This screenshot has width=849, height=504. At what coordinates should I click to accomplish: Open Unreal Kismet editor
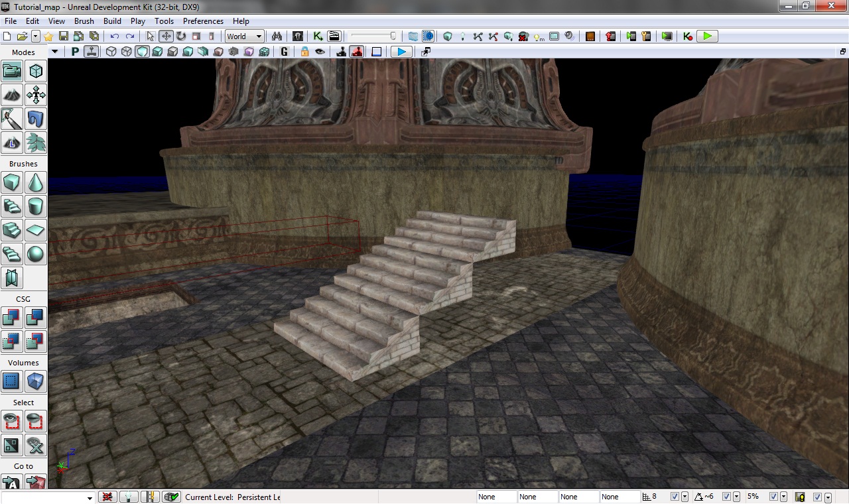tap(318, 36)
